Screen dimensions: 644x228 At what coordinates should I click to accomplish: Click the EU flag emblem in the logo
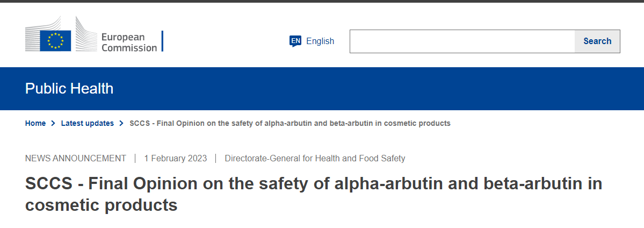click(x=55, y=40)
